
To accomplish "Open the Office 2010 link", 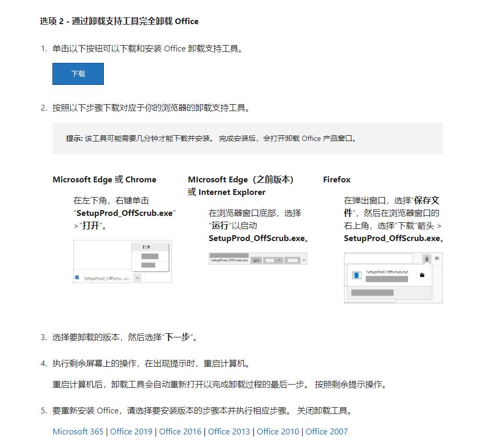I will coord(277,431).
